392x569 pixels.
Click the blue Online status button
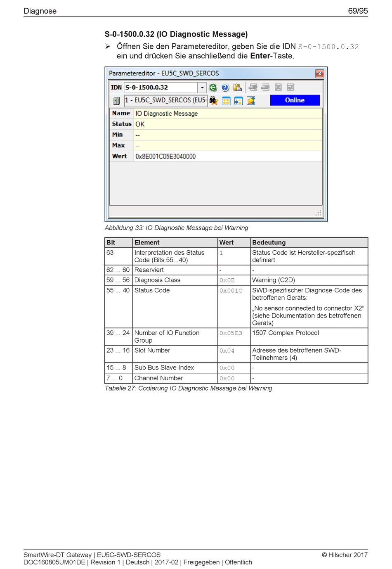coord(295,100)
